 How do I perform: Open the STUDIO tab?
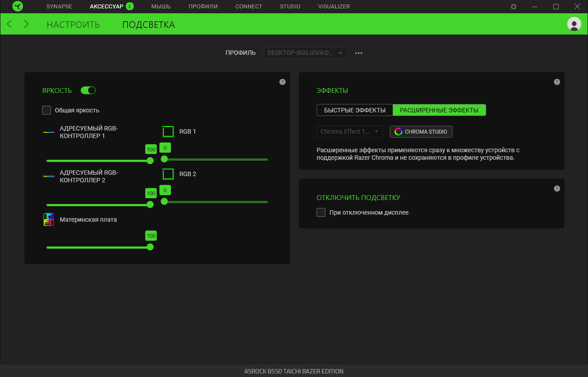[x=290, y=7]
